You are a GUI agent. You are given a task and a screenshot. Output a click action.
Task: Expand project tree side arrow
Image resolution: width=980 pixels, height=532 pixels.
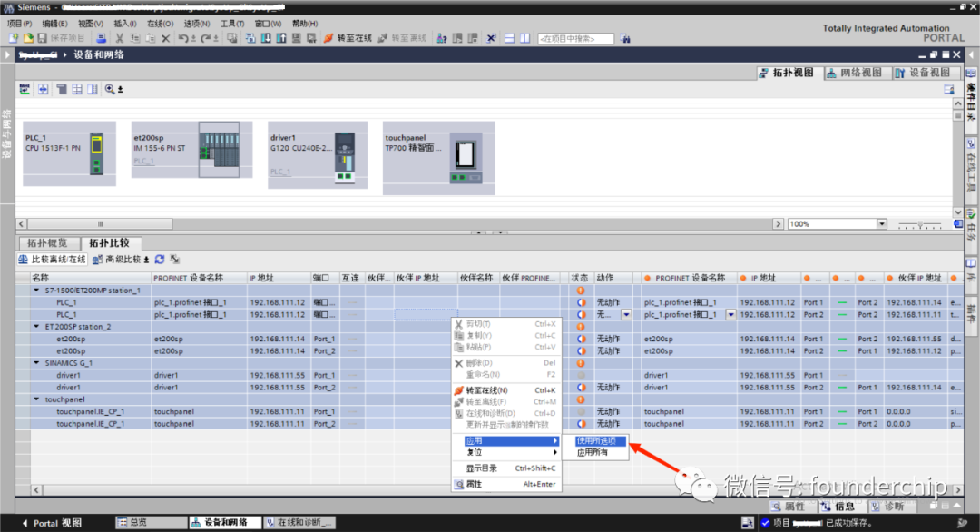point(7,55)
